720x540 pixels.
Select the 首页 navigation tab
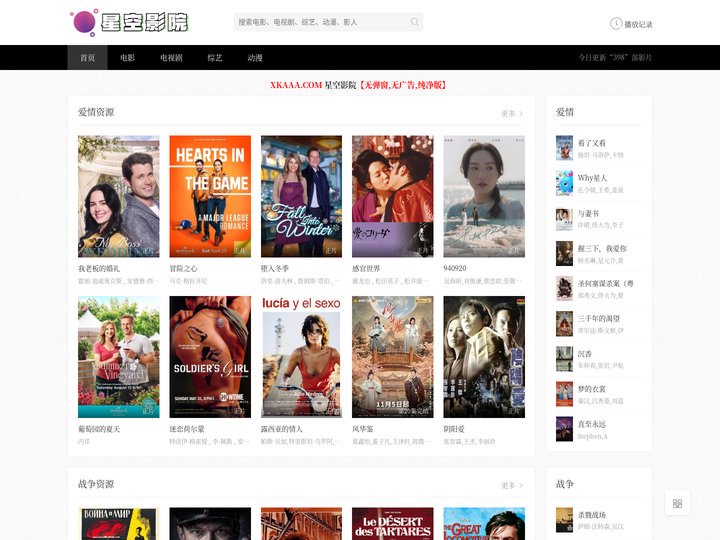point(87,57)
